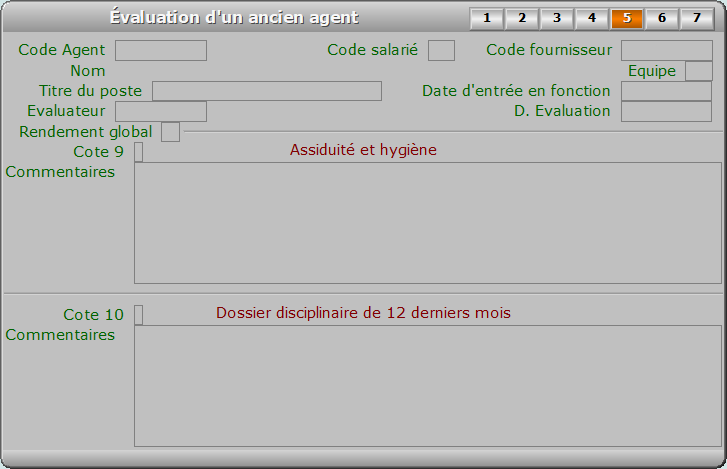The image size is (727, 469).
Task: Click the D. Evaluation date field
Action: tap(666, 111)
